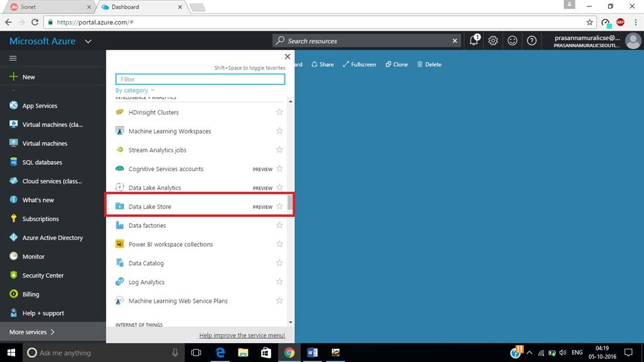Reload the browser page
This screenshot has height=362, width=644.
[35, 22]
